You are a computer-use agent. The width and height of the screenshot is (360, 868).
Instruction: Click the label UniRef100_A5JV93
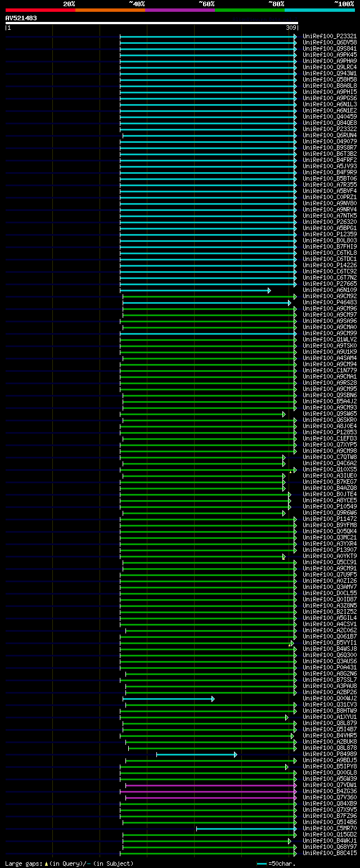click(330, 166)
